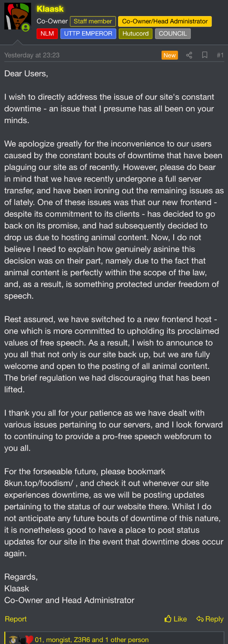Image resolution: width=228 pixels, height=644 pixels.
Task: Click the grey COUNCIL badge
Action: point(173,33)
